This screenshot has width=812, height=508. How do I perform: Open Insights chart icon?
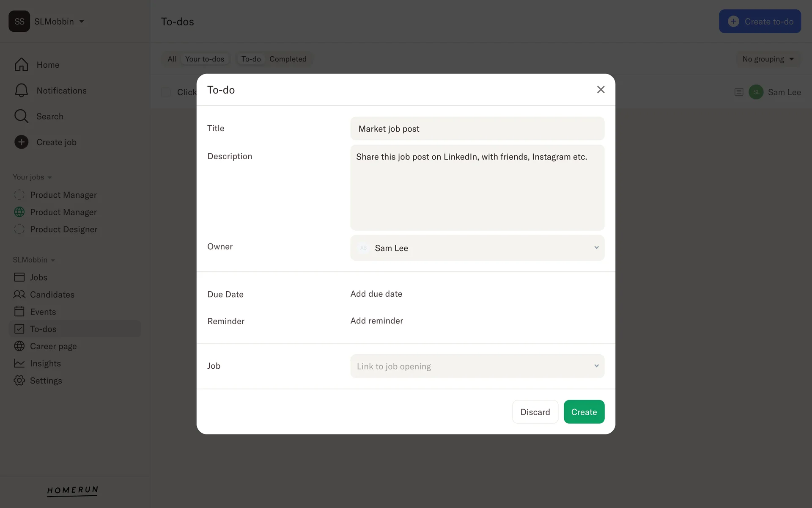pyautogui.click(x=19, y=363)
